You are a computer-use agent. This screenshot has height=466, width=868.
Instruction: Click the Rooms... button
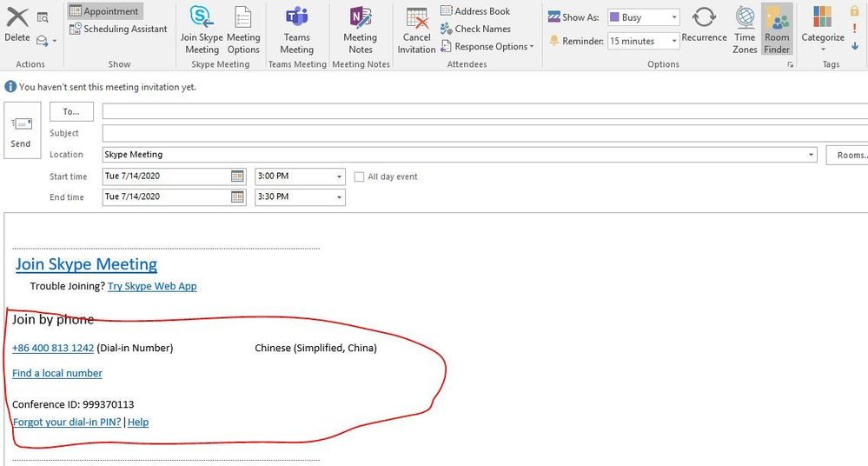[847, 155]
